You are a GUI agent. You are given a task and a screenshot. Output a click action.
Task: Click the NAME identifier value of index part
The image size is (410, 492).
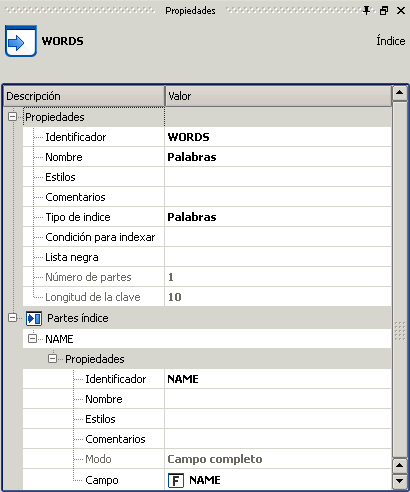coord(278,379)
